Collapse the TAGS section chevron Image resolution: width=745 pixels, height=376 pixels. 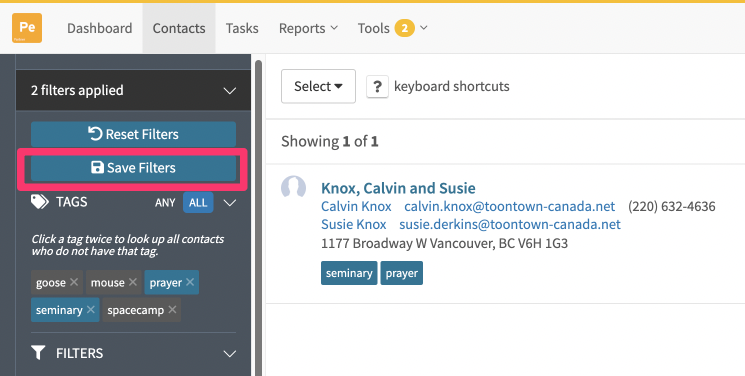tap(230, 203)
